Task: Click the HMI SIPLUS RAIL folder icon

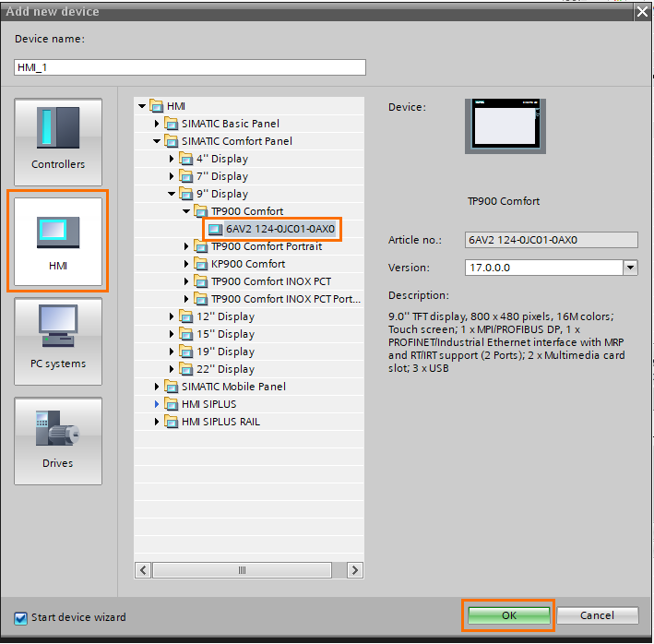Action: click(171, 422)
